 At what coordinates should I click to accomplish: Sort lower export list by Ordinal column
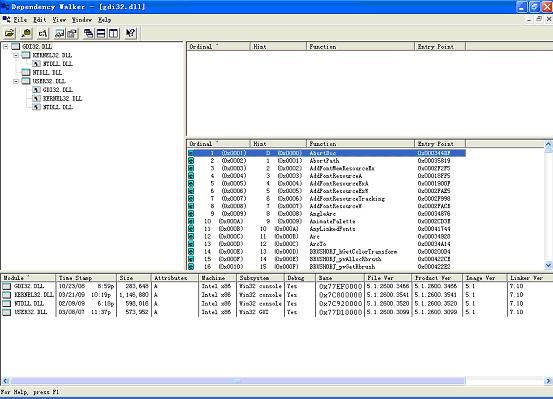(x=218, y=144)
